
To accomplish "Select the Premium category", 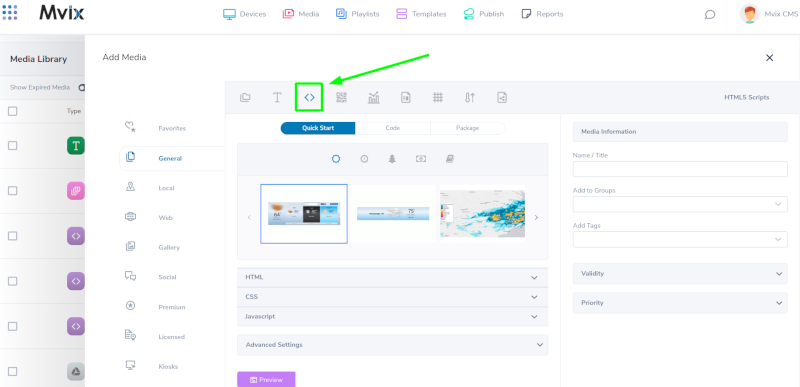I will [x=172, y=307].
